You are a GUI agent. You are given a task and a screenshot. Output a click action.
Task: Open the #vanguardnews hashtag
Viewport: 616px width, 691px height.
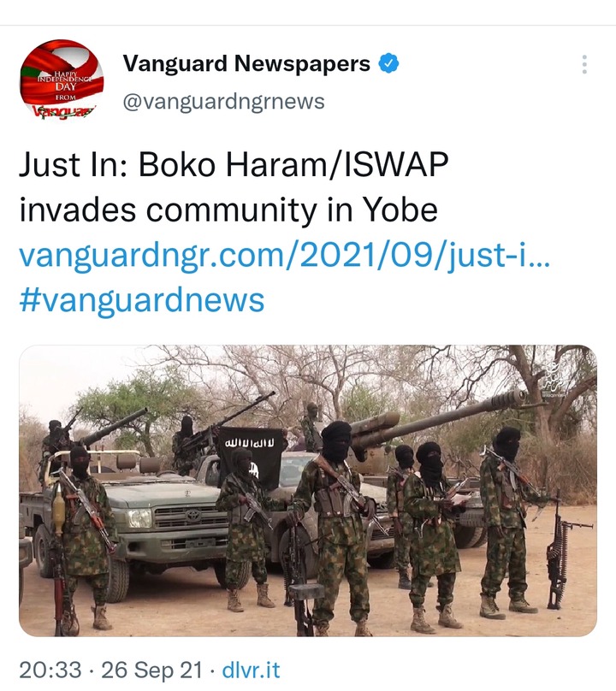click(141, 300)
